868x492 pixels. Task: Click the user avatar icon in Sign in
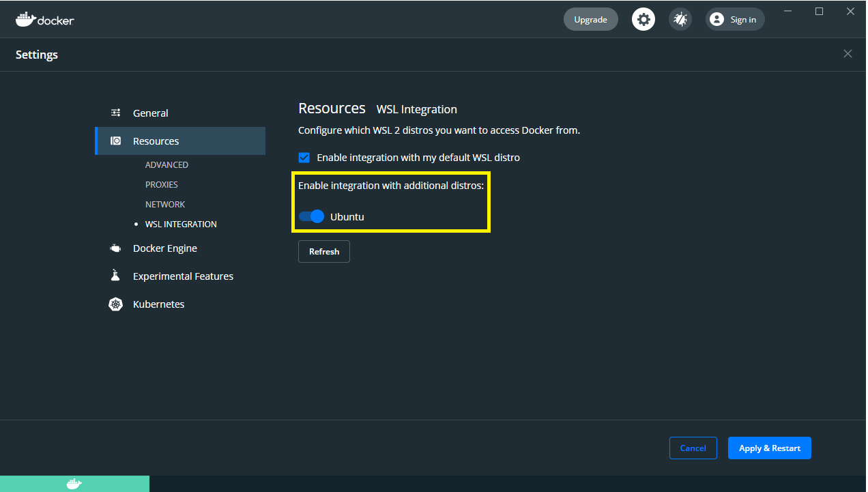point(717,19)
